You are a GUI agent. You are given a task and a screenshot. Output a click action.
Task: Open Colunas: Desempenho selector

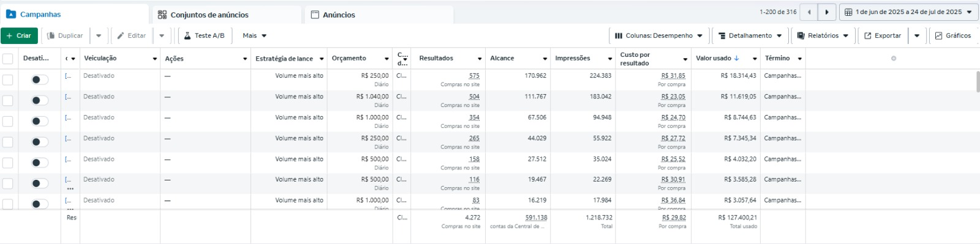pos(658,35)
